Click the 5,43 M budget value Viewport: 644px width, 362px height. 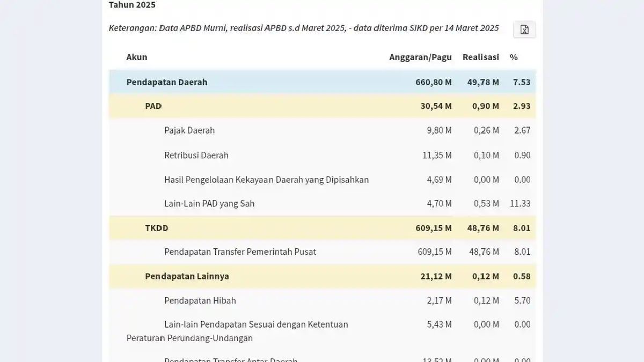439,324
